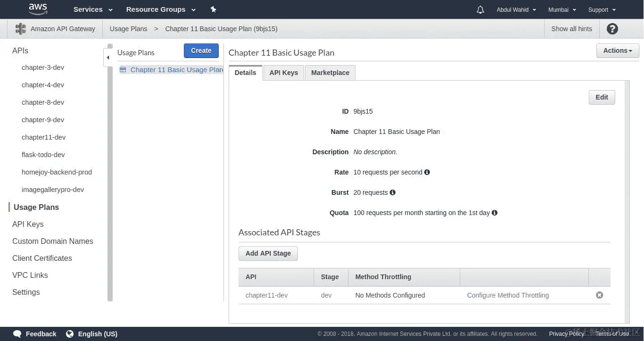The width and height of the screenshot is (644, 341).
Task: Click the usage plan icon beside Chapter 11
Action: tap(123, 69)
